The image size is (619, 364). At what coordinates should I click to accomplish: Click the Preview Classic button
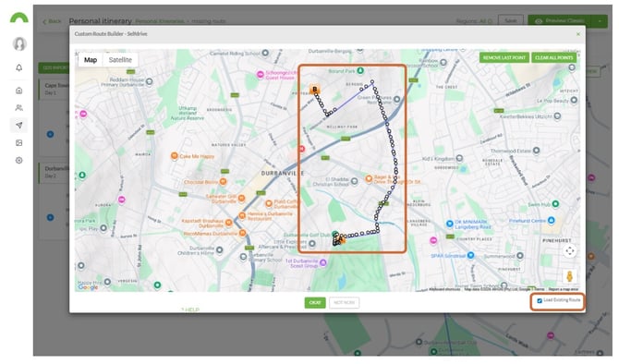click(560, 21)
